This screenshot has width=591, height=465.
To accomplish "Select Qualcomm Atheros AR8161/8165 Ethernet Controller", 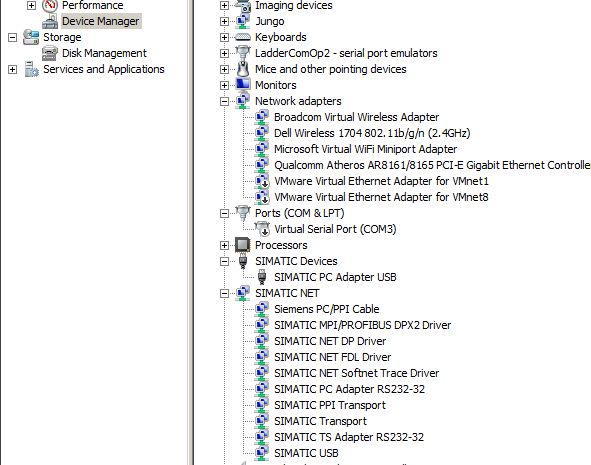I will click(432, 165).
